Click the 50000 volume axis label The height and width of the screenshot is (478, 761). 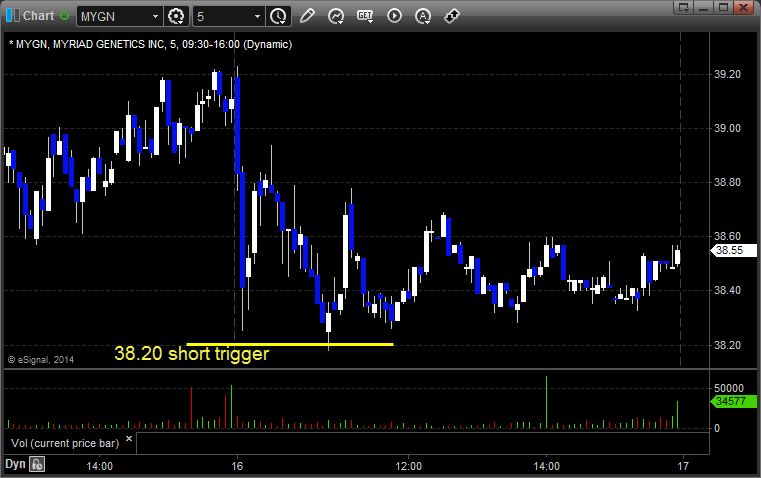point(728,388)
